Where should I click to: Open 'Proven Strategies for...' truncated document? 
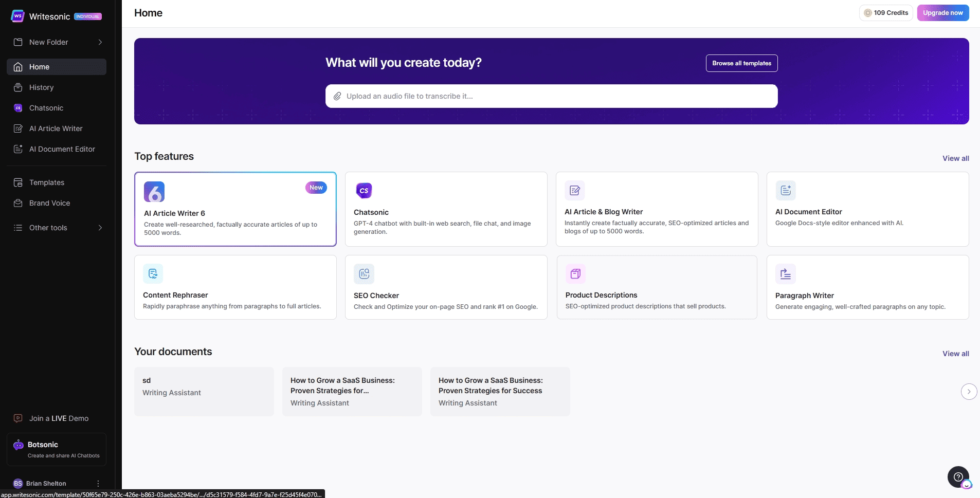[352, 392]
